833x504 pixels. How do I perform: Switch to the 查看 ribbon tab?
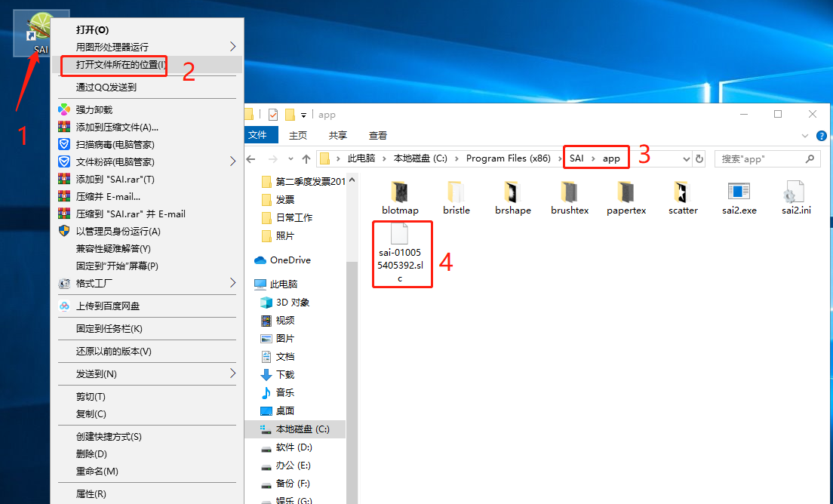[377, 135]
